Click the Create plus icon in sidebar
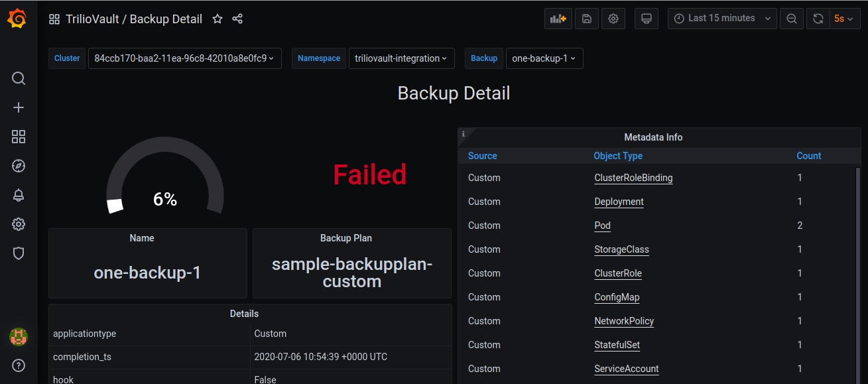This screenshot has height=384, width=868. click(19, 107)
